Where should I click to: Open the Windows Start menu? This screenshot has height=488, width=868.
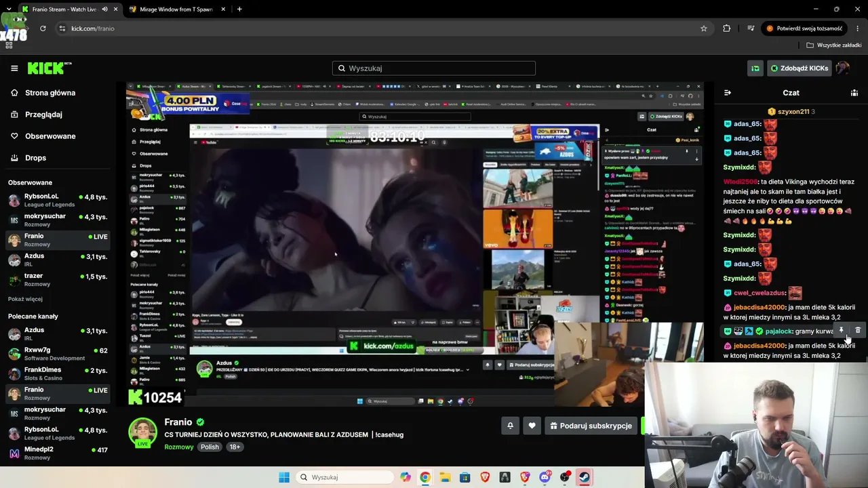[284, 477]
